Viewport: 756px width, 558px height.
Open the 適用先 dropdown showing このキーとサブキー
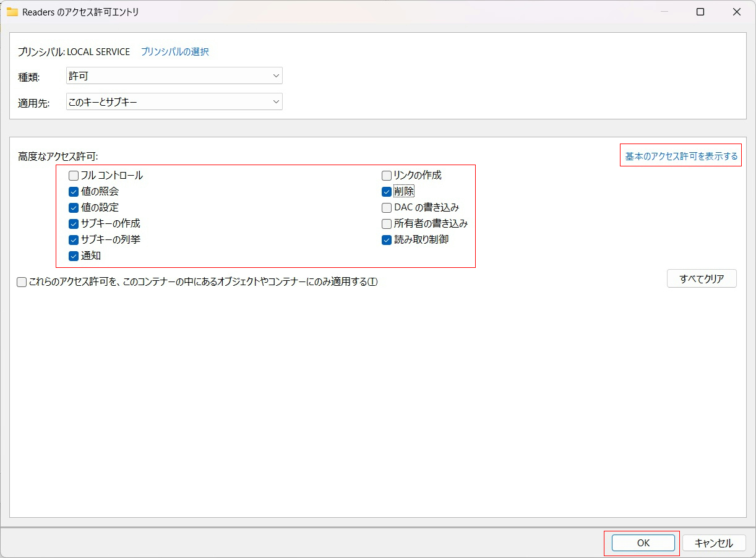pos(174,101)
